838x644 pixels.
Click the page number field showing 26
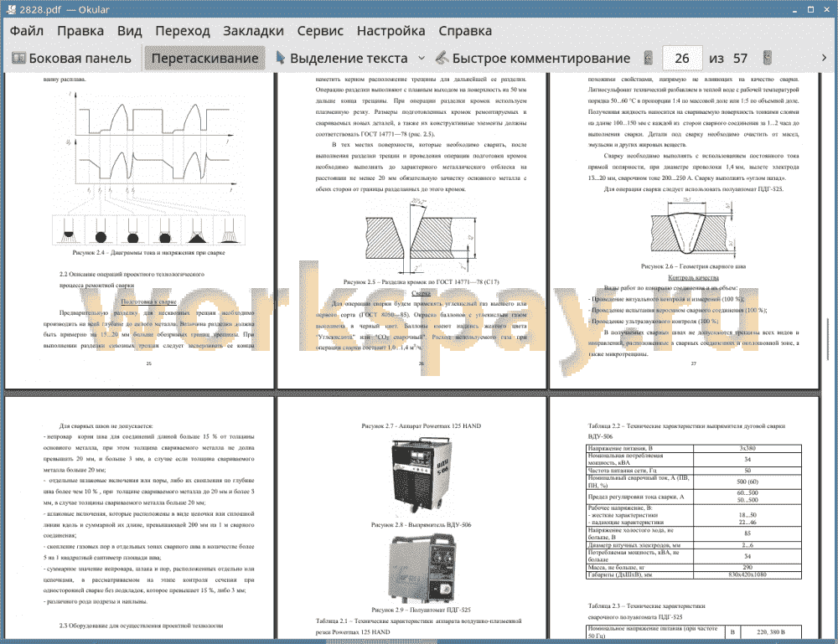pos(682,59)
